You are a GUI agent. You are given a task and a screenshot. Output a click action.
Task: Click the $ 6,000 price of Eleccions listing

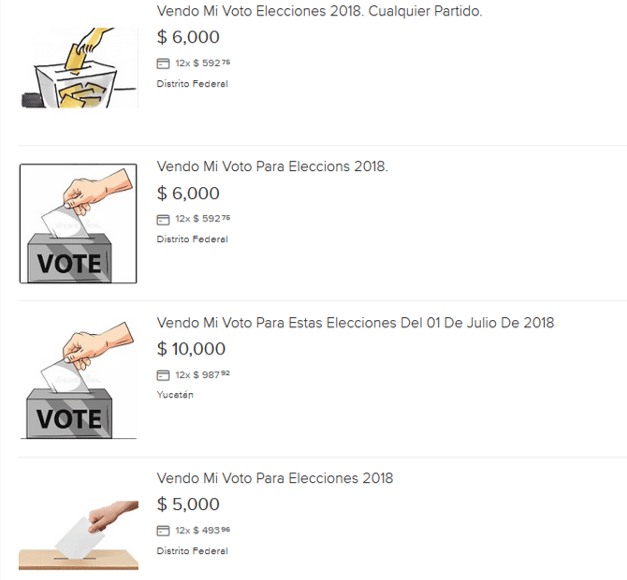[x=188, y=193]
